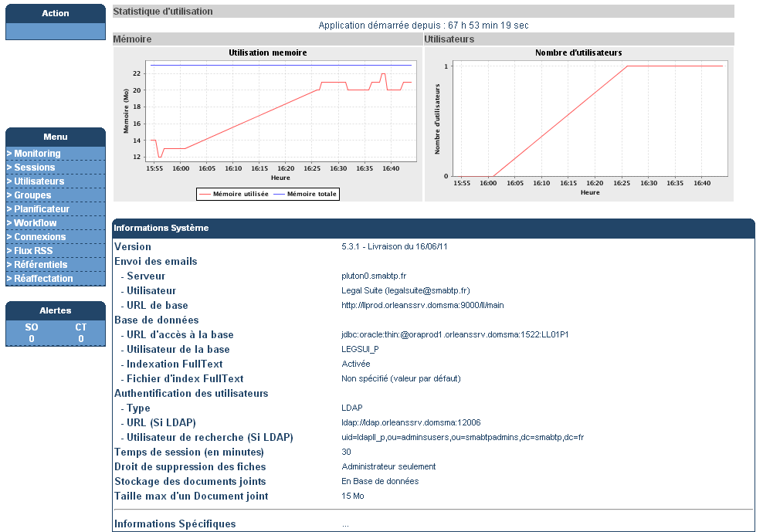Screen dimensions: 763x532
Task: Click the Informations Système panel header
Action: click(433, 228)
